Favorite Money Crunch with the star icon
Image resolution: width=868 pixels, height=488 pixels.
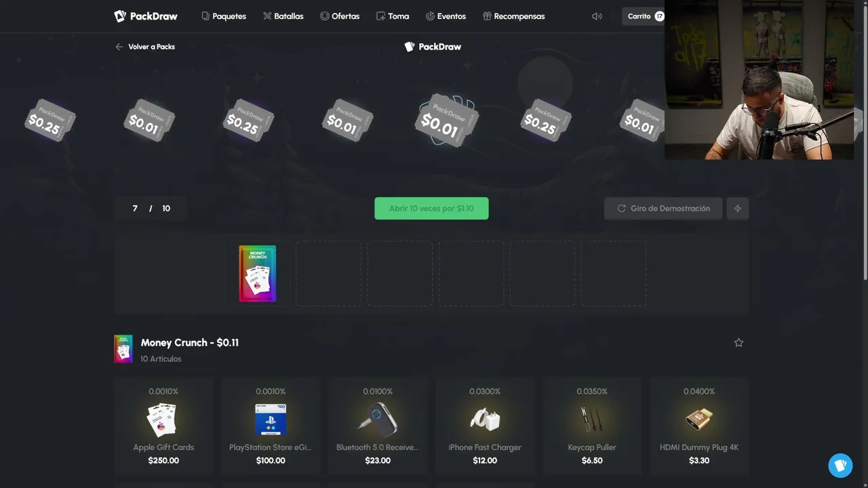pyautogui.click(x=738, y=343)
